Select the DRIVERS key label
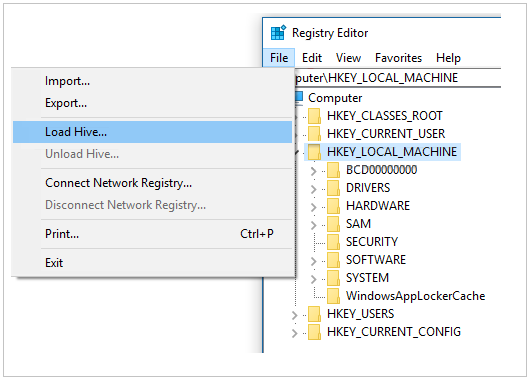Screen dimensions: 532x384 click(368, 188)
